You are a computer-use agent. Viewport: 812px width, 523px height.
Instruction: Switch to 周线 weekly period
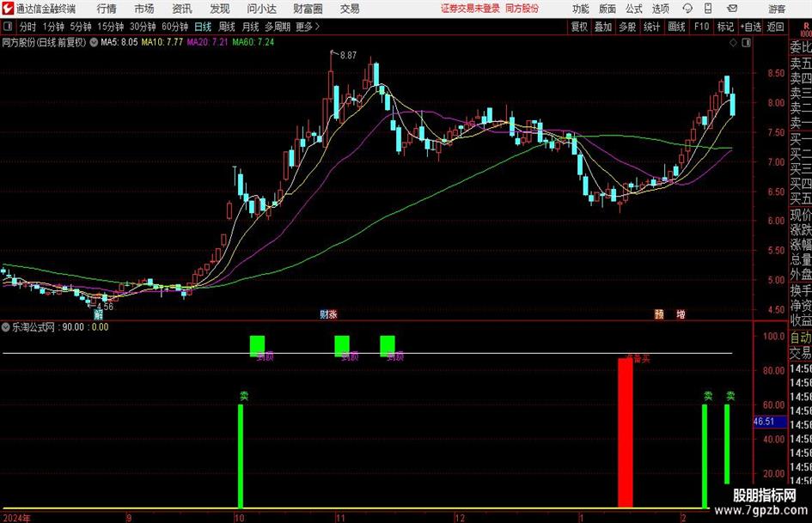click(226, 27)
